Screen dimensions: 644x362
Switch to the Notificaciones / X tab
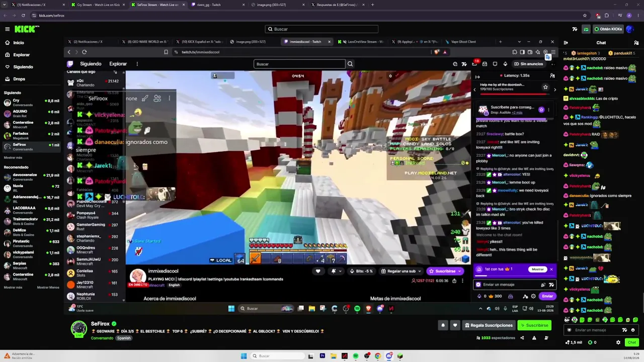point(38,5)
